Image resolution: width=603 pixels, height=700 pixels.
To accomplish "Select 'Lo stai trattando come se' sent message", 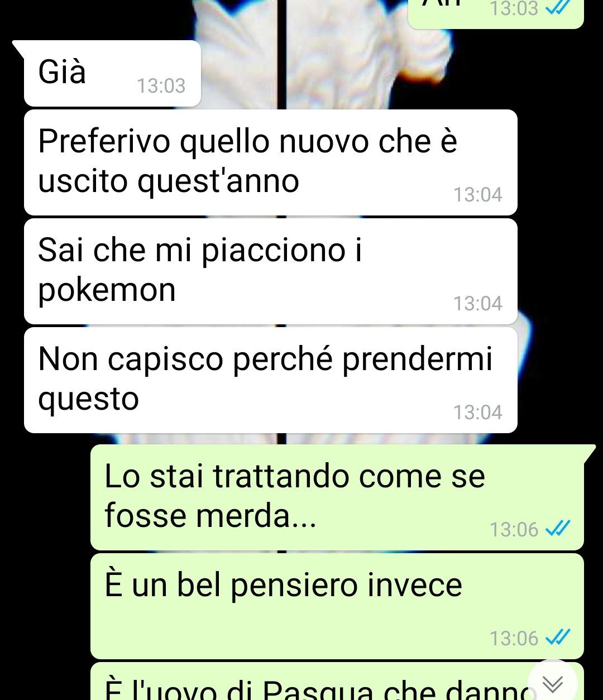I will click(x=337, y=497).
